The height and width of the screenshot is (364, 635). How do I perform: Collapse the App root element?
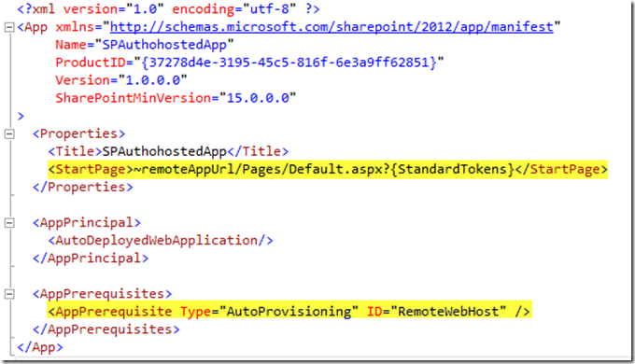[9, 27]
